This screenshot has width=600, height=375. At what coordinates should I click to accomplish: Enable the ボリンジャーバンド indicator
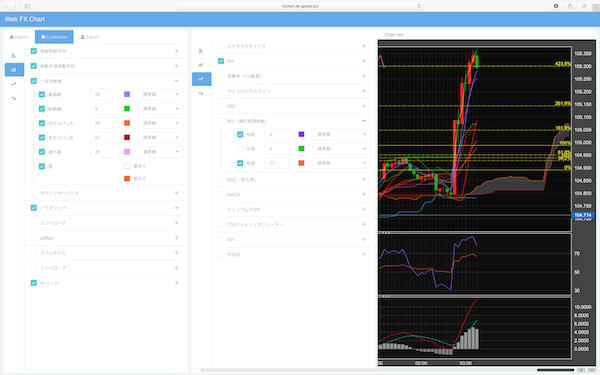(x=34, y=192)
